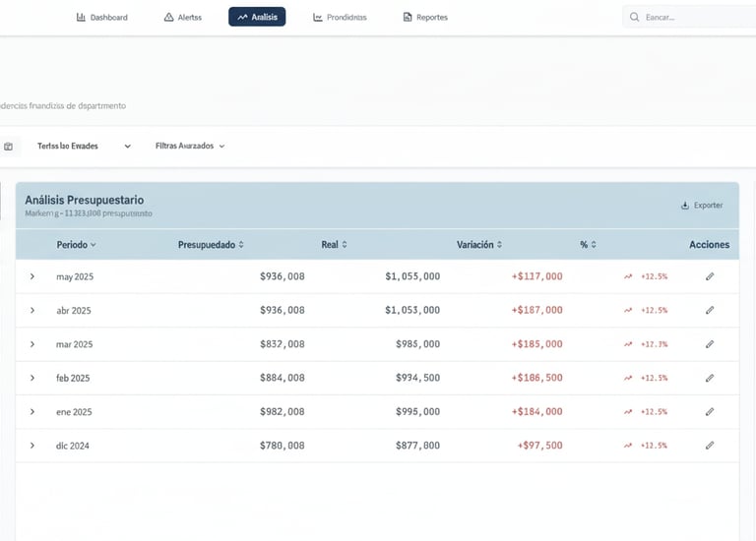
Task: Select the active Analisis tab
Action: [x=257, y=17]
